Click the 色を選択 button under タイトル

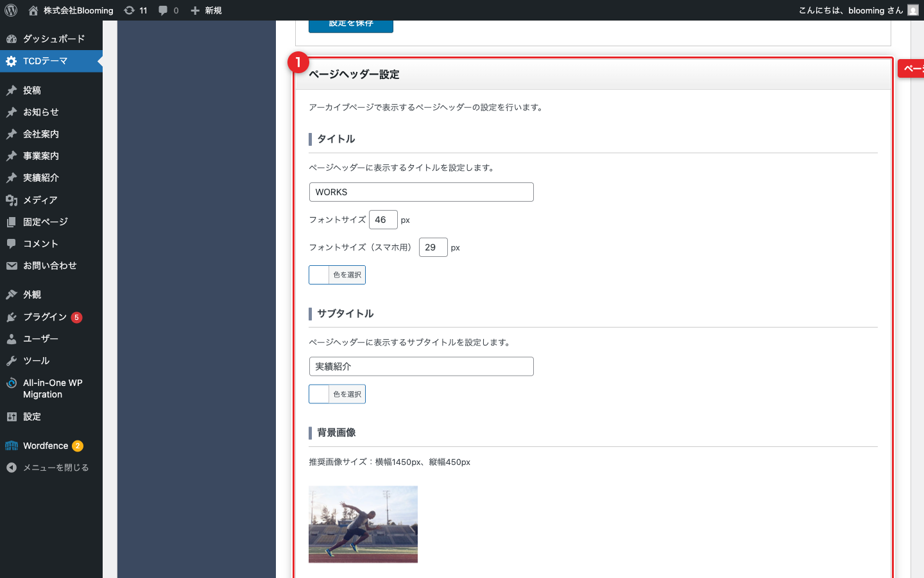tap(347, 275)
